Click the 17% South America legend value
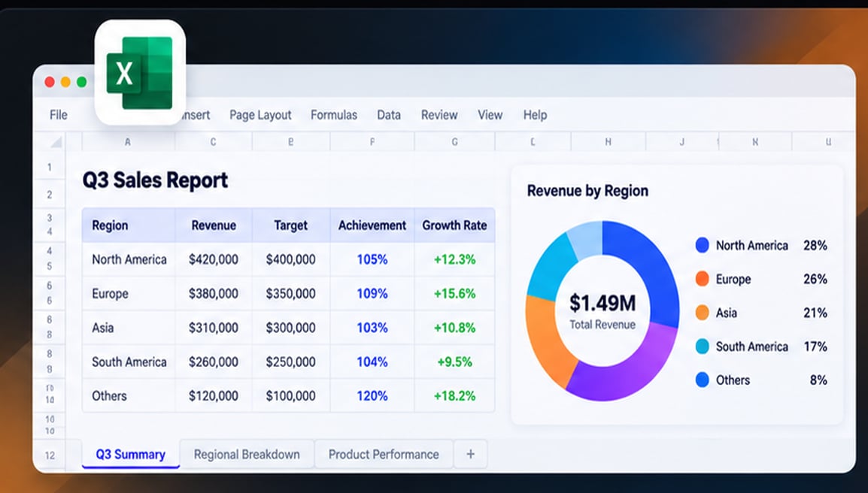868x493 pixels. point(815,346)
